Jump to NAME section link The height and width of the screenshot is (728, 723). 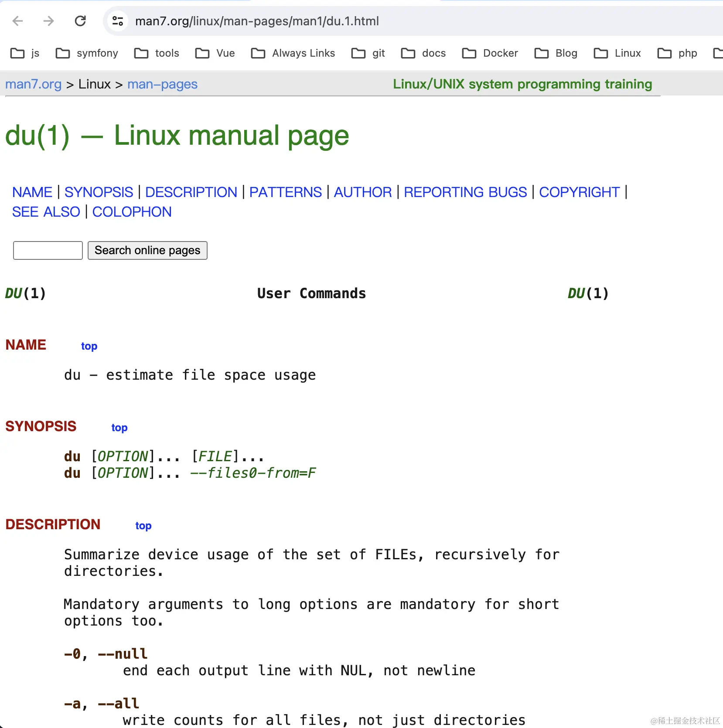[x=32, y=192]
